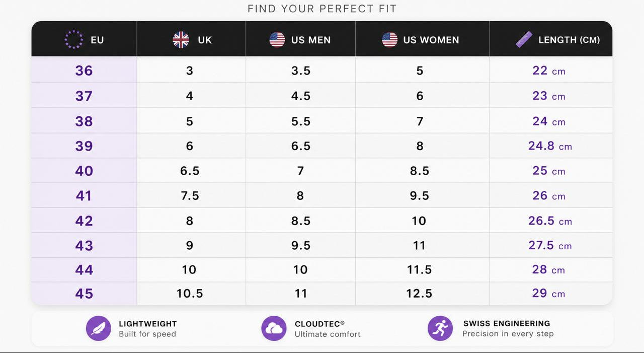Click the EU stars flag icon
The width and height of the screenshot is (644, 353).
(74, 39)
